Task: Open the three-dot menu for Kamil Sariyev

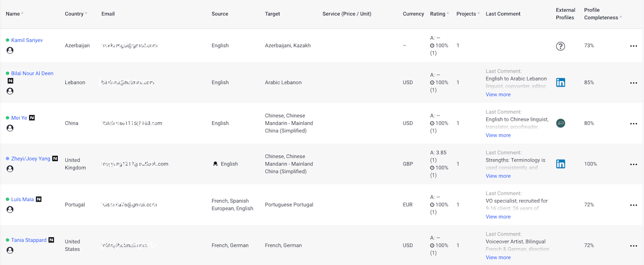Action: [x=633, y=46]
